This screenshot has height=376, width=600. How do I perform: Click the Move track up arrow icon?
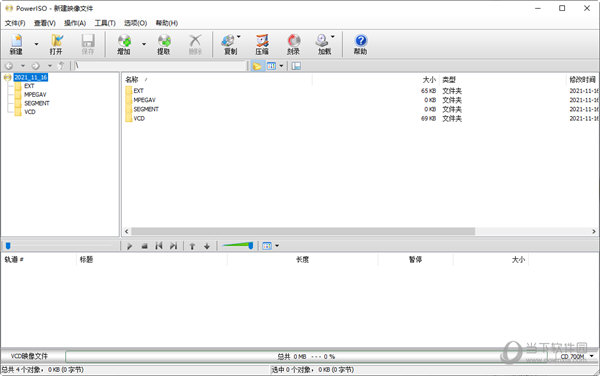tap(192, 246)
